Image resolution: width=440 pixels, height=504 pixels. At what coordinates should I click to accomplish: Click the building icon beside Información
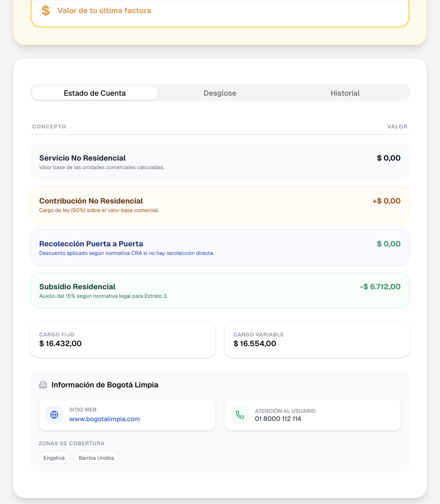(43, 385)
